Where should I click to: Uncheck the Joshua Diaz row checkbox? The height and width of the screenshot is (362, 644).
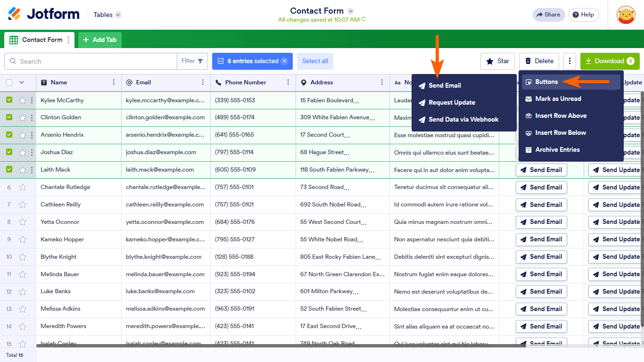(x=9, y=152)
